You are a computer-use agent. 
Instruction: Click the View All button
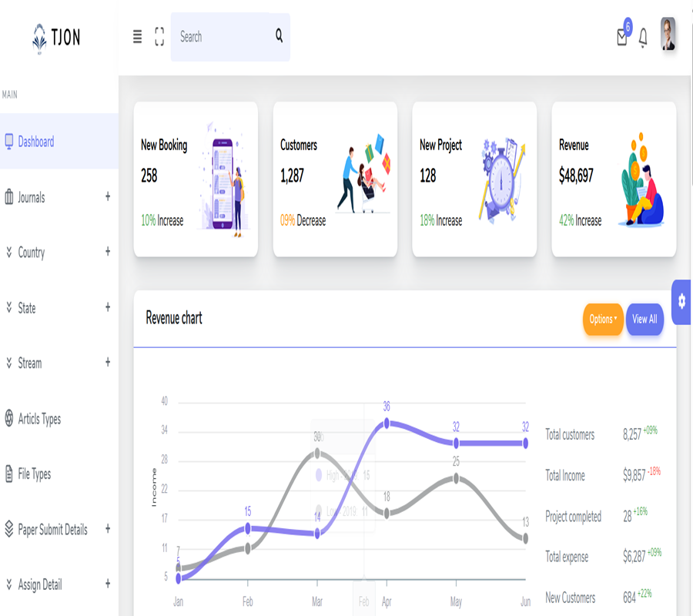[x=644, y=319]
